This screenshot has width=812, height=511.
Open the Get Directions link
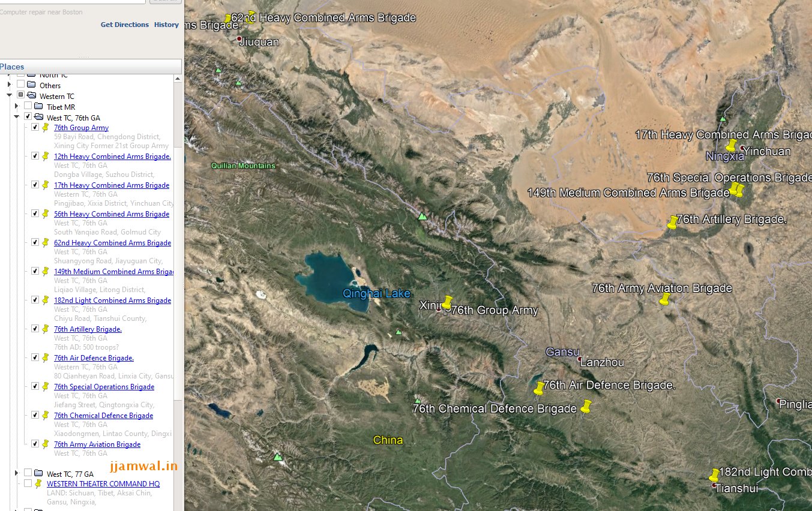[x=125, y=25]
